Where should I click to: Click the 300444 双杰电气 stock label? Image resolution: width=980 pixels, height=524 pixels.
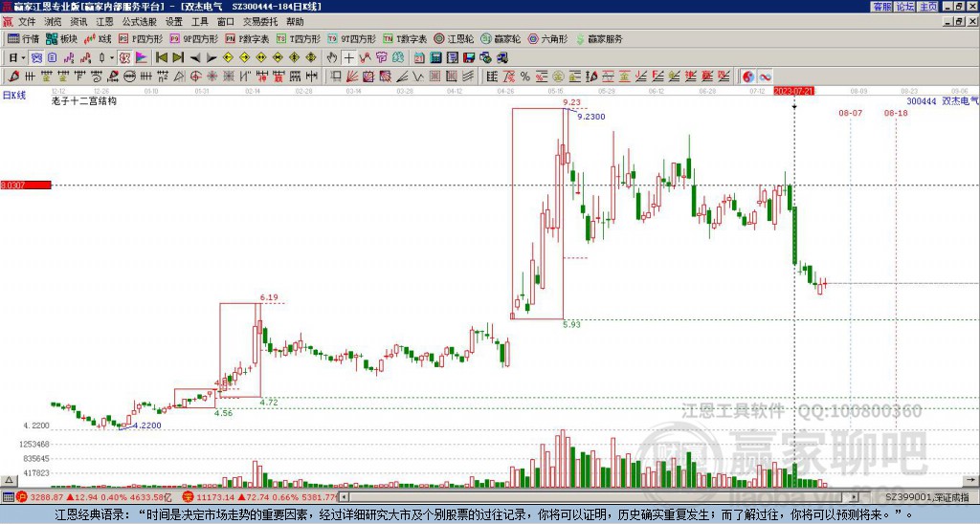tap(943, 100)
